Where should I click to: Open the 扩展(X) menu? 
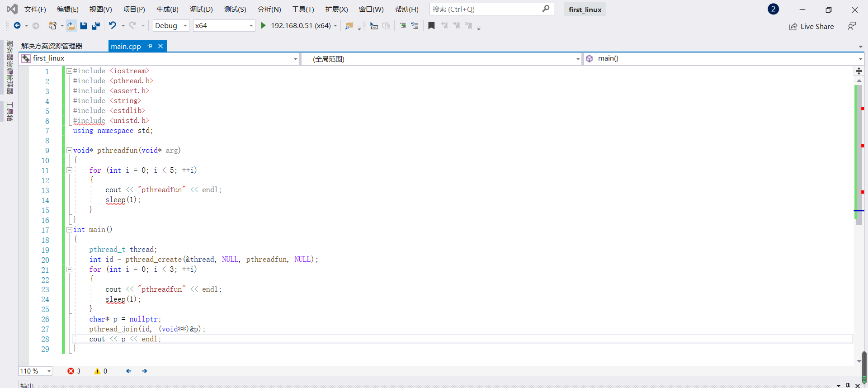click(x=336, y=9)
